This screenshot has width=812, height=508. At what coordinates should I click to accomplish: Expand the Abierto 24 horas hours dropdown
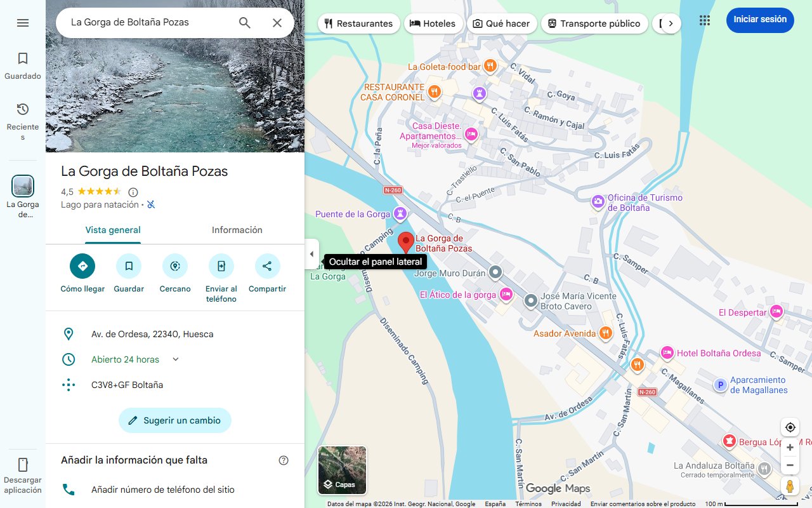point(174,359)
